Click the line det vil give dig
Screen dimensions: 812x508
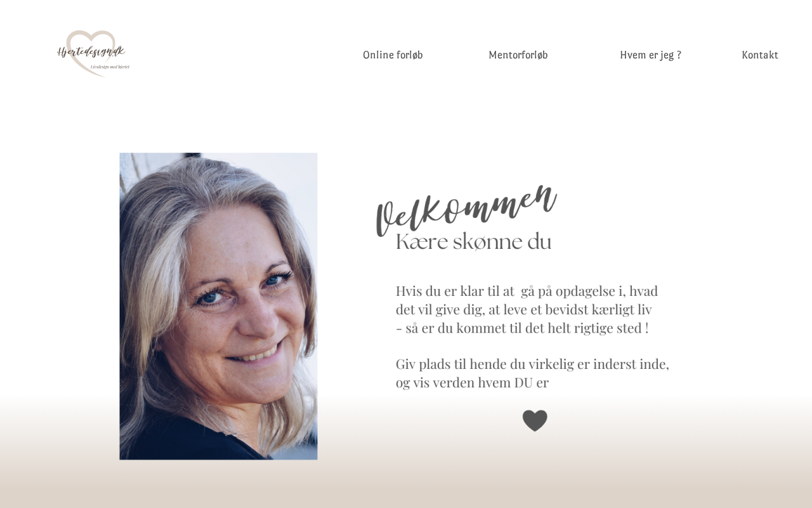(x=523, y=310)
